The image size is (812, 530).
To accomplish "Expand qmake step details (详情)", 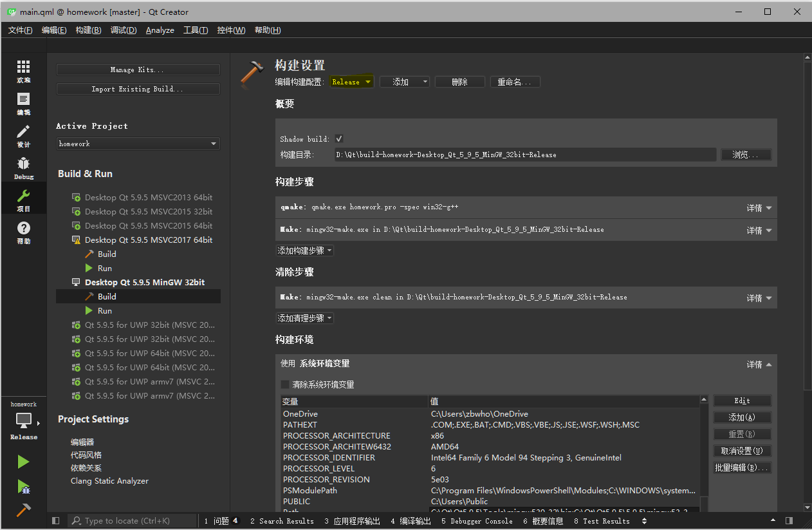I will click(759, 208).
